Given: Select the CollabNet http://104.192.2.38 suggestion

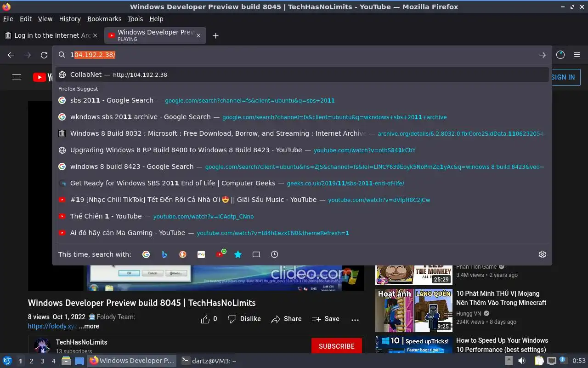Looking at the screenshot, I should click(x=302, y=75).
